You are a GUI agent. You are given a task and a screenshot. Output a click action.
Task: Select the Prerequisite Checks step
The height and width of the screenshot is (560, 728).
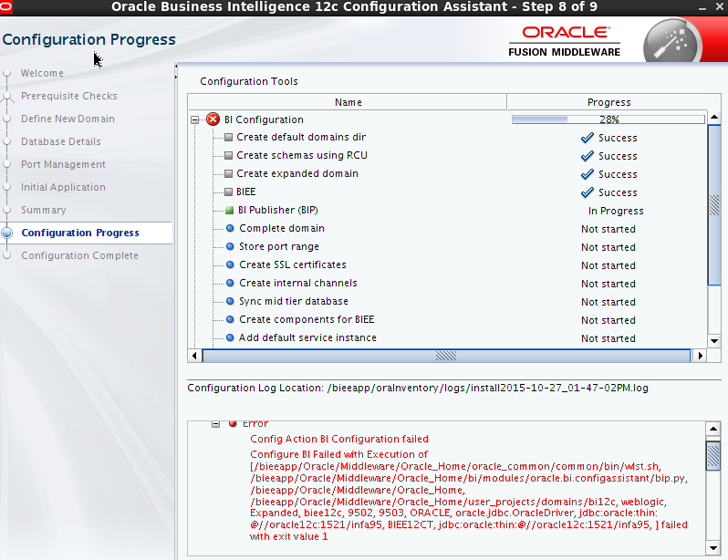tap(69, 96)
